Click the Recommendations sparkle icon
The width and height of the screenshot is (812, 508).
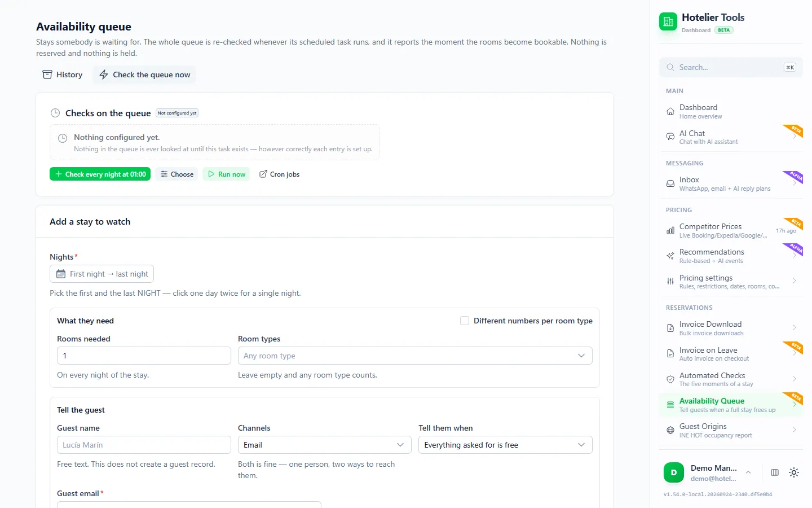[670, 256]
